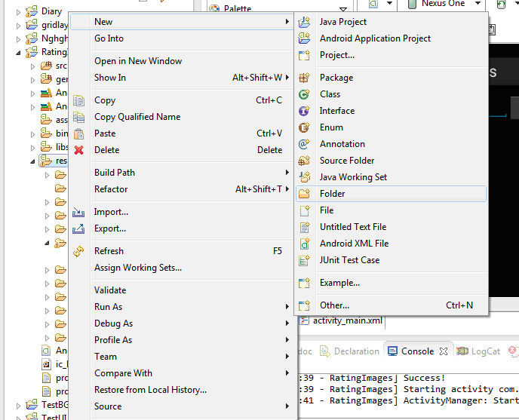Open the Profile As submenu
519x420 pixels.
(181, 340)
